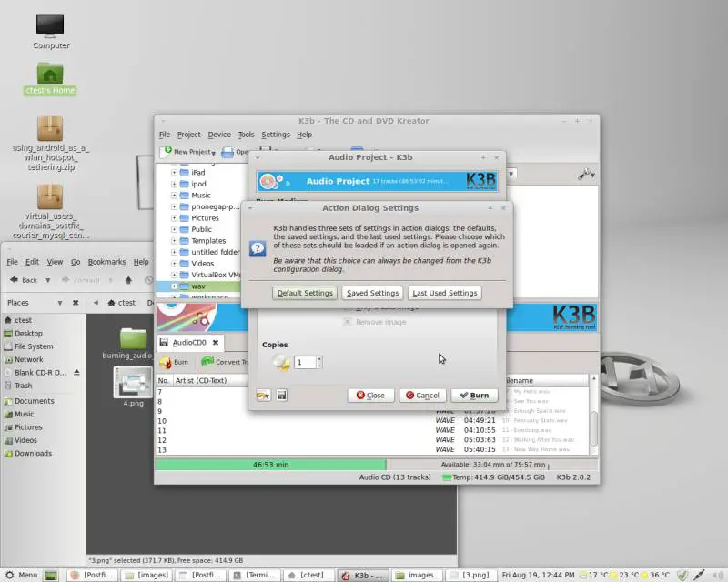Open the Places sidebar dropdown
Image resolution: width=728 pixels, height=582 pixels.
point(60,303)
